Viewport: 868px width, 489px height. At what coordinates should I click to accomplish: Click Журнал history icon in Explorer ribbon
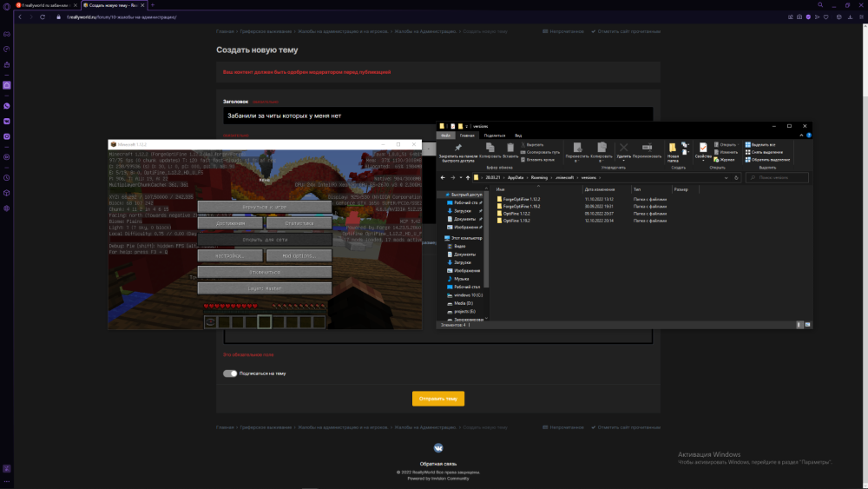click(x=725, y=160)
